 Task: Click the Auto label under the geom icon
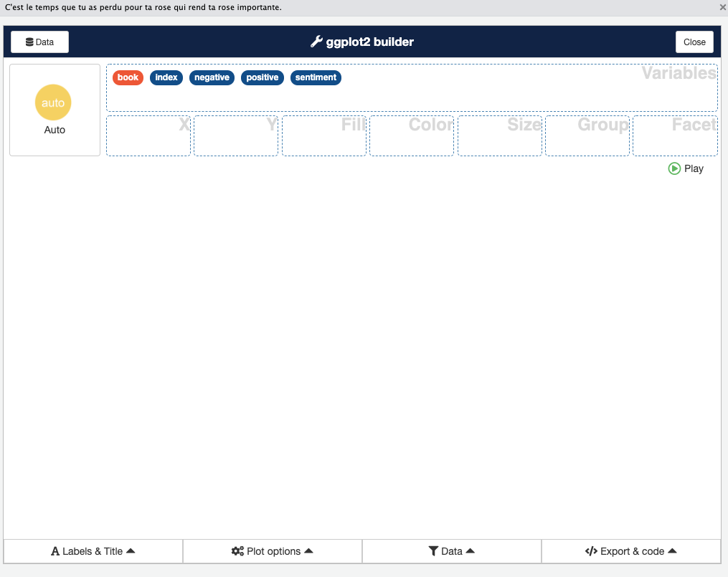[55, 130]
